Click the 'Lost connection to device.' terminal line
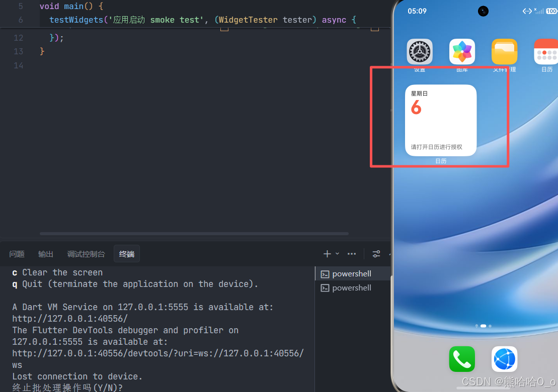This screenshot has height=392, width=558. pyautogui.click(x=77, y=376)
